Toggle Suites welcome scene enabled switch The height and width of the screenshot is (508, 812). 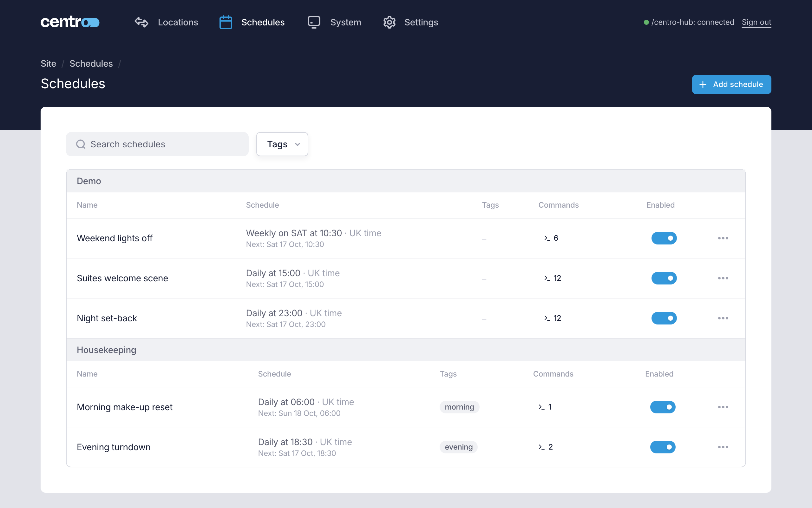coord(664,278)
